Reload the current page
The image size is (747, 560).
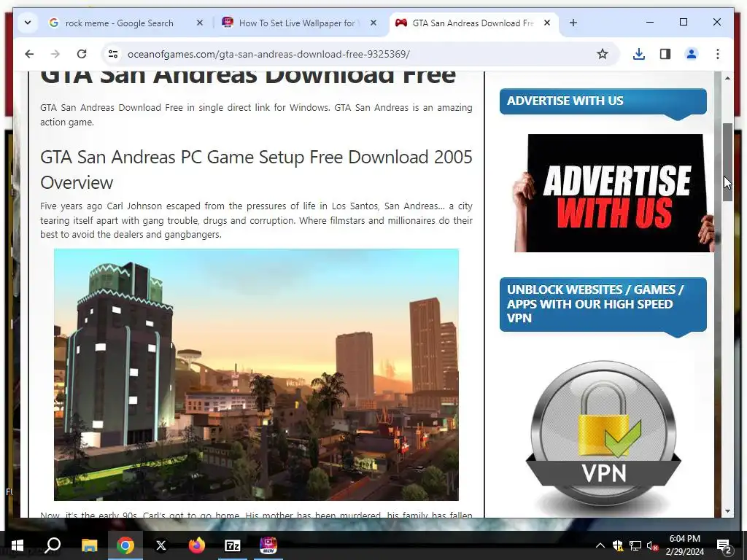(x=82, y=54)
